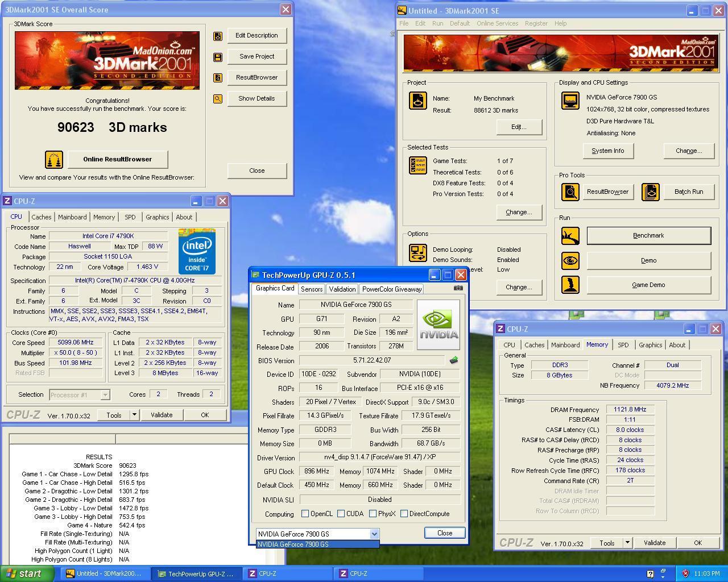Toggle the DirectCompute checkbox in GPU-Z

404,514
